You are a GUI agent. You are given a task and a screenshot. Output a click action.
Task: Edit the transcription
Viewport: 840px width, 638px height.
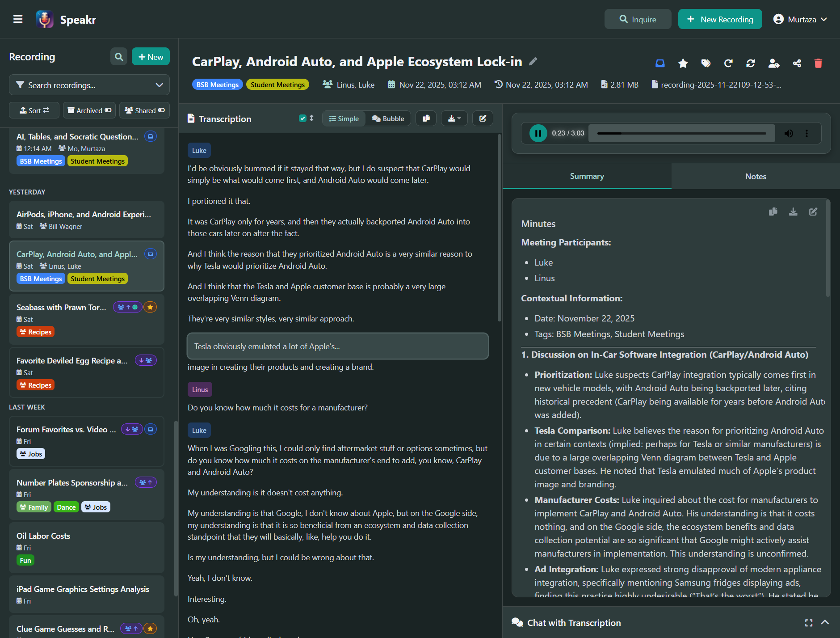[x=483, y=118]
